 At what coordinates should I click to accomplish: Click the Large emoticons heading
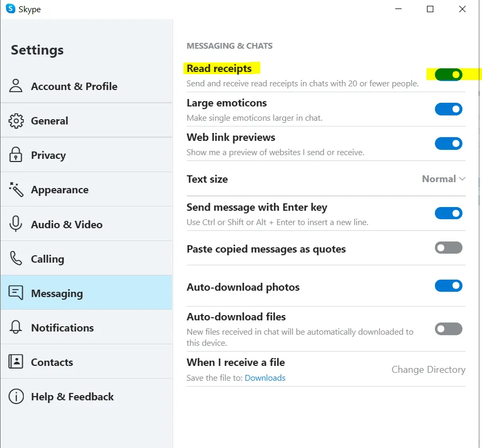[x=226, y=103]
